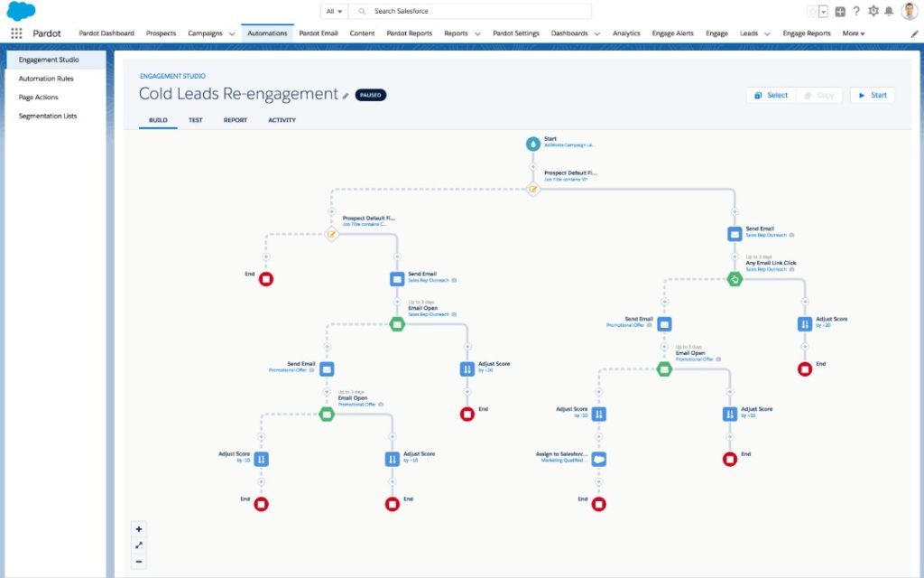Expand the Campaigns tab chevron
The width and height of the screenshot is (924, 578).
point(232,34)
